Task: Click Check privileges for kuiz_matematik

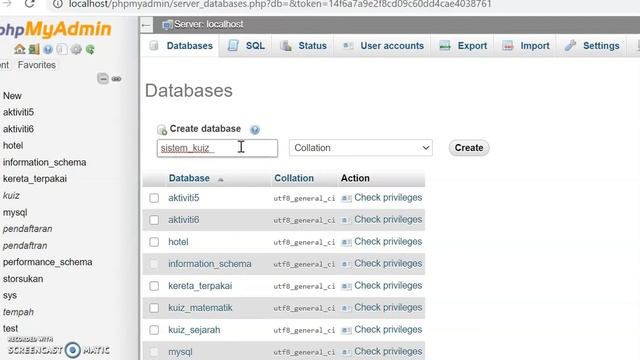Action: (388, 307)
